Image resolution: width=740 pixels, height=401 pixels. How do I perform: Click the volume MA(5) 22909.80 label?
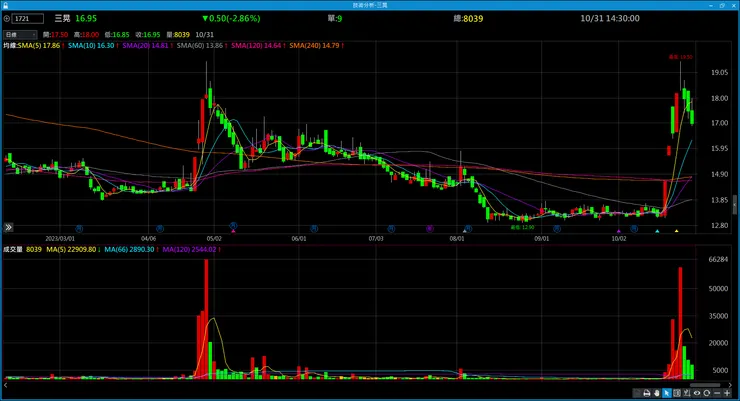(x=71, y=250)
